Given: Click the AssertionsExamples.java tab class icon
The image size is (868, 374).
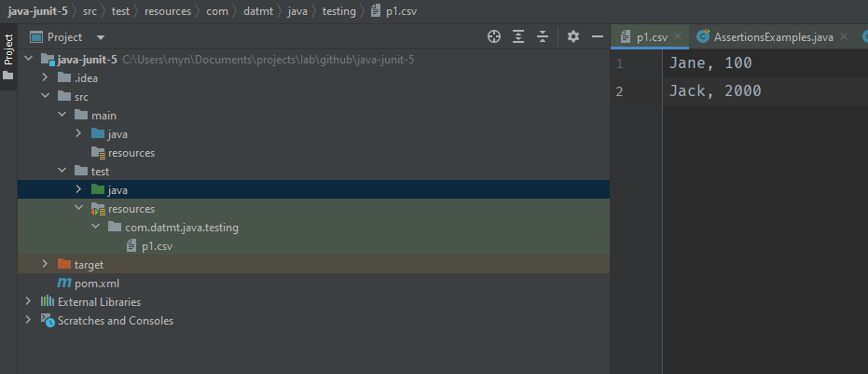Looking at the screenshot, I should coord(703,37).
